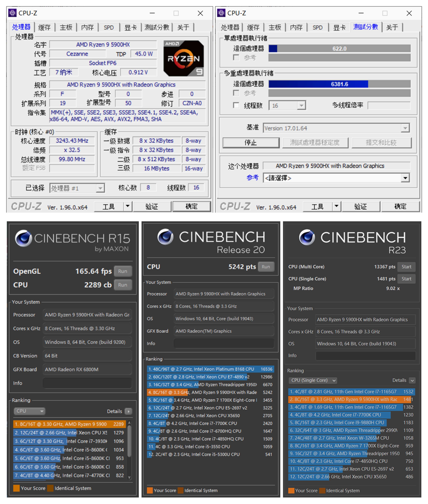Click 工具 button in right CPU-Z window
Screen dimensions: 428x504
318,206
